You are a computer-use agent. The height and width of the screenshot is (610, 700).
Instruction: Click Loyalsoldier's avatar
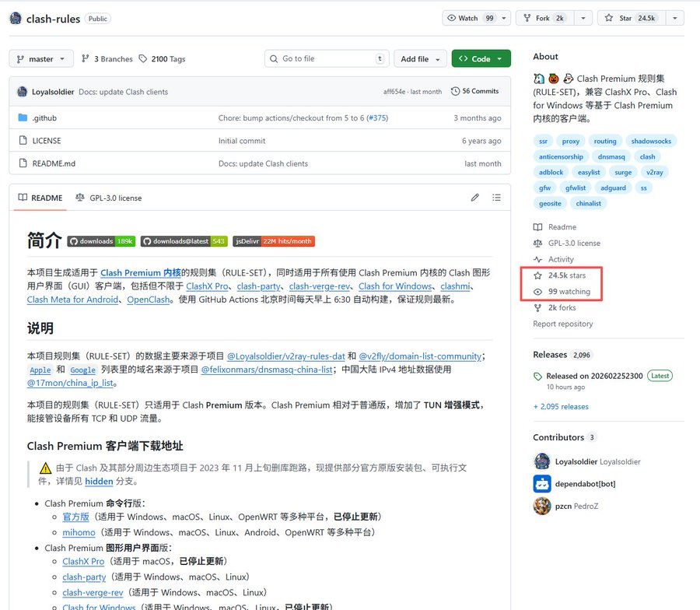click(23, 91)
